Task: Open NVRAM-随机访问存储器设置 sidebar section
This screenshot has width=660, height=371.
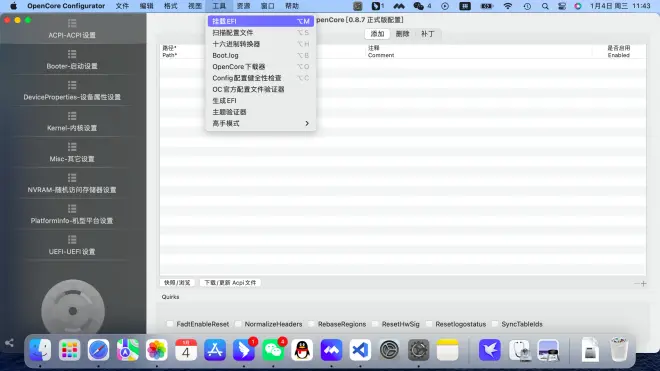Action: [x=72, y=184]
